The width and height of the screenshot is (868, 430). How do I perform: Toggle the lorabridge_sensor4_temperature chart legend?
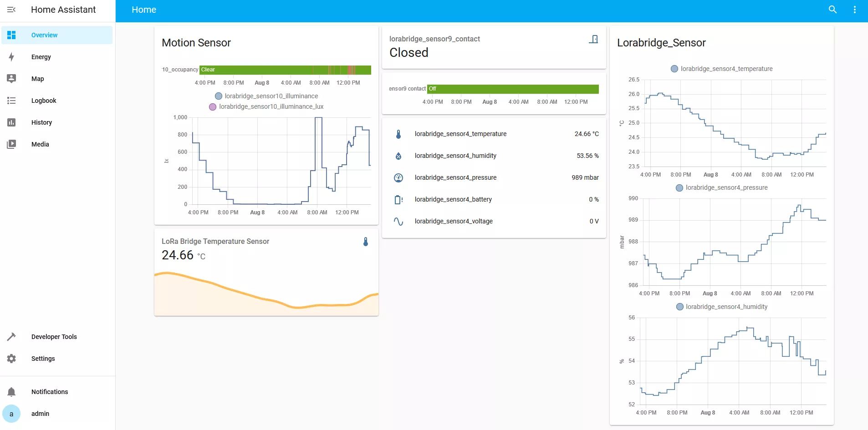click(x=721, y=69)
